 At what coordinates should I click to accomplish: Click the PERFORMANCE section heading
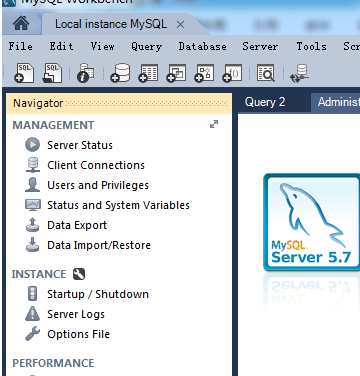point(53,363)
